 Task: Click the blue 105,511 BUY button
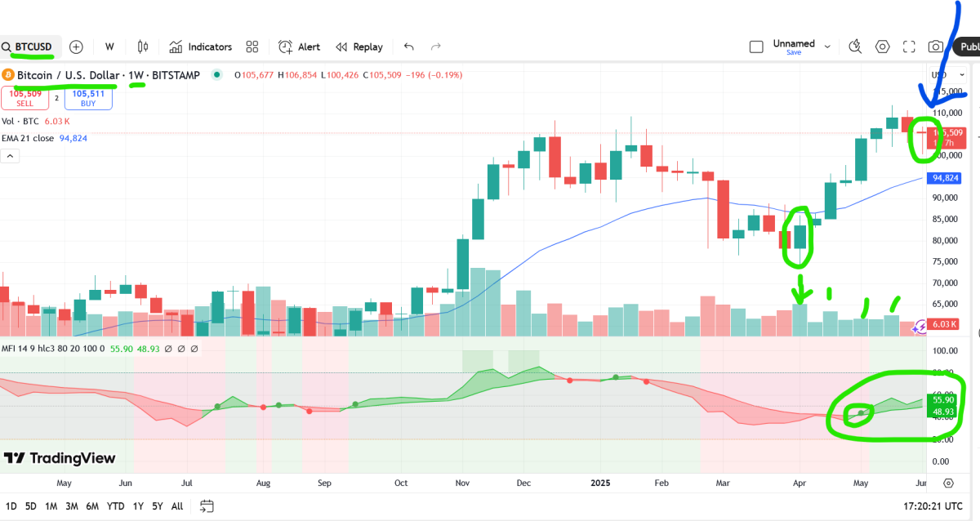tap(88, 99)
